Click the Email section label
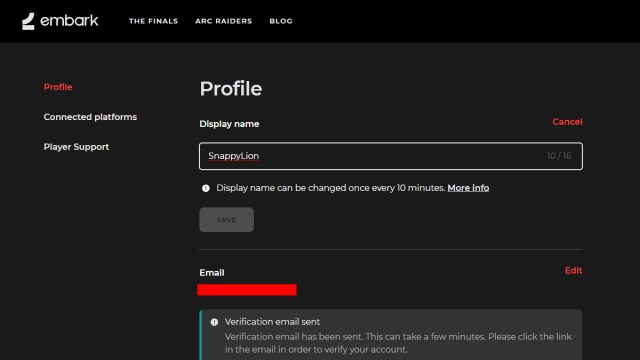Image resolution: width=640 pixels, height=360 pixels. click(212, 273)
